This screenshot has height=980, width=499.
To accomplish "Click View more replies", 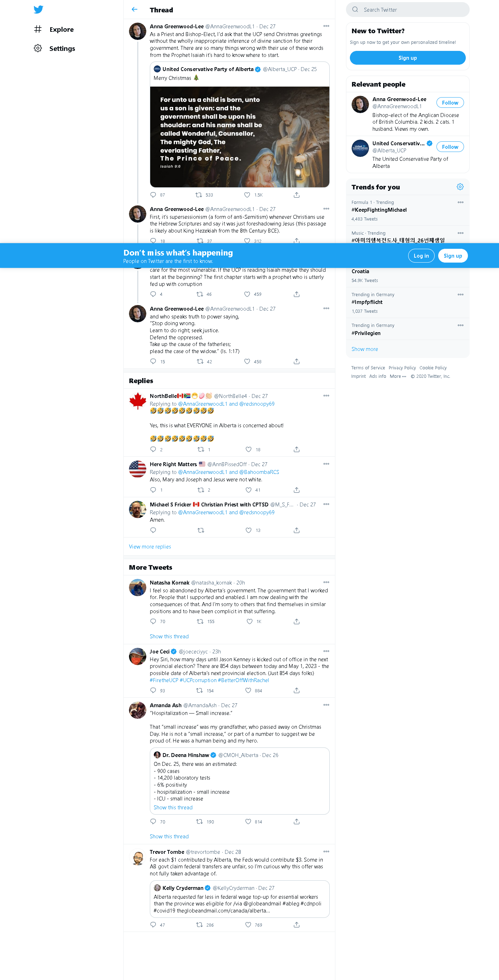I will click(150, 547).
